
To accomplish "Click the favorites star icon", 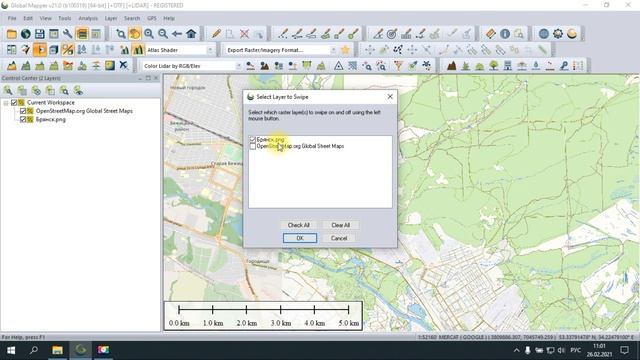I will [345, 50].
